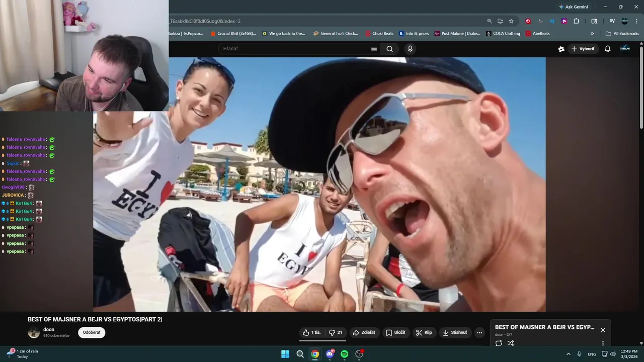Open the COCA Clothing bookmark
This screenshot has height=362, width=644.
(x=503, y=34)
